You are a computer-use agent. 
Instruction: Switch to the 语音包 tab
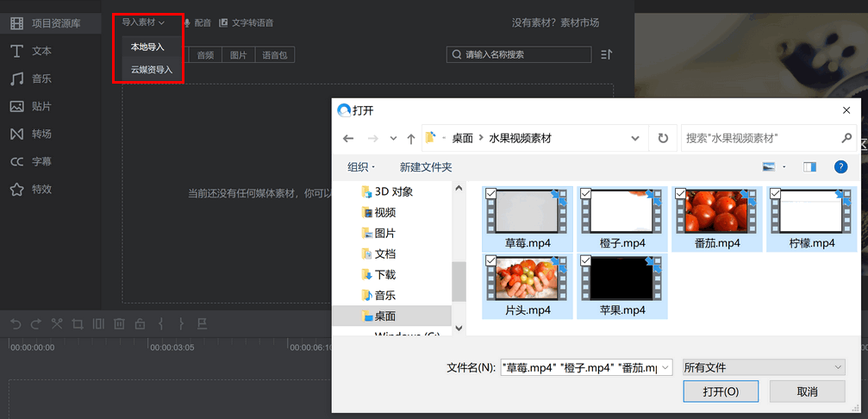point(275,55)
